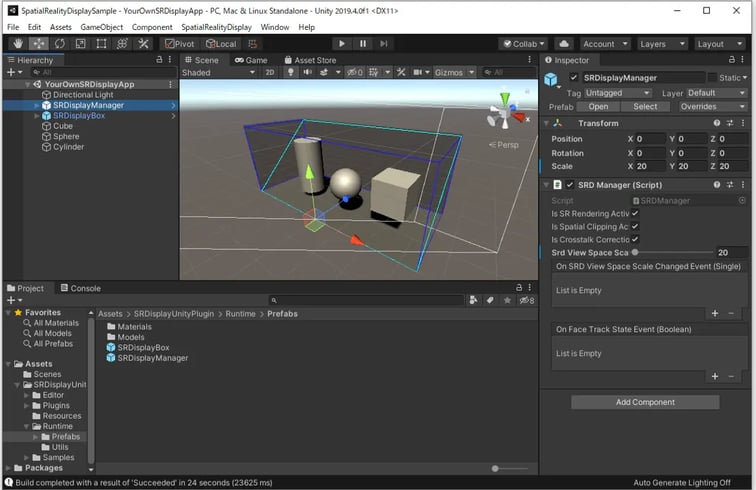Screen dimensions: 756x490
Task: Click the Pause button
Action: [362, 44]
